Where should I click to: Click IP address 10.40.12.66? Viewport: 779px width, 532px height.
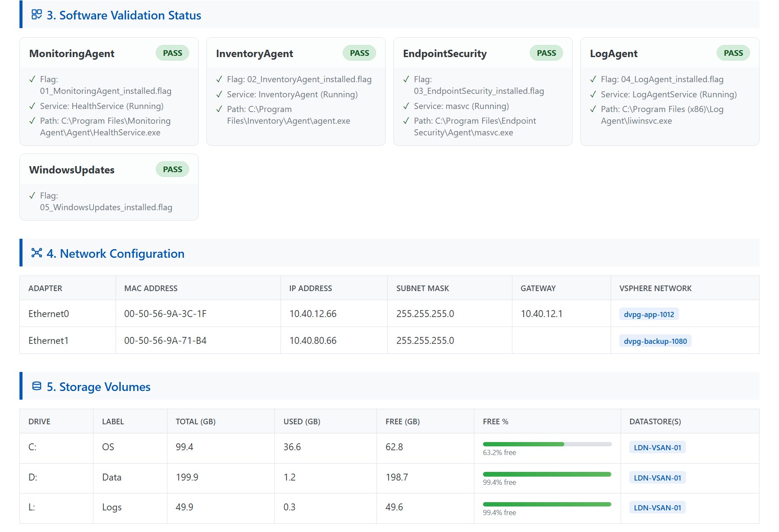(313, 314)
